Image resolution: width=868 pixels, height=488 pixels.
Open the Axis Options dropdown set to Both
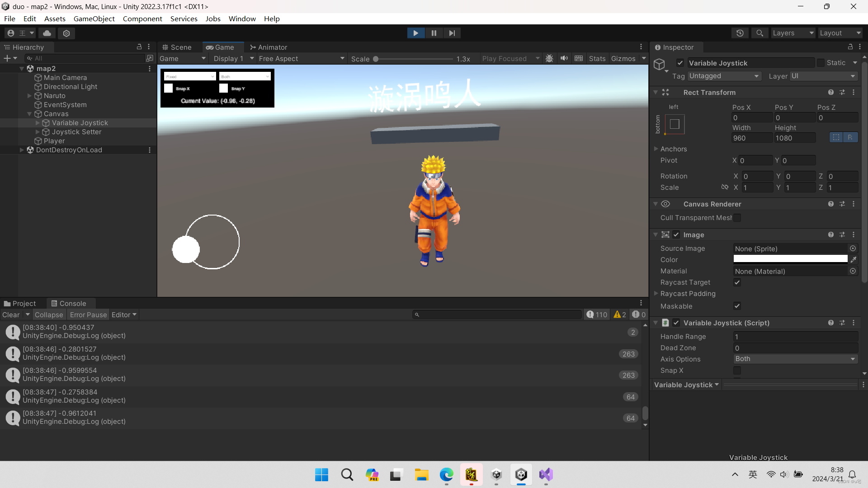coord(795,359)
